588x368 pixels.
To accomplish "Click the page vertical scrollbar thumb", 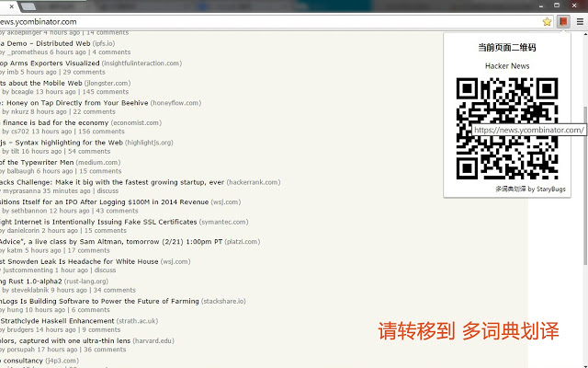I will click(x=585, y=185).
